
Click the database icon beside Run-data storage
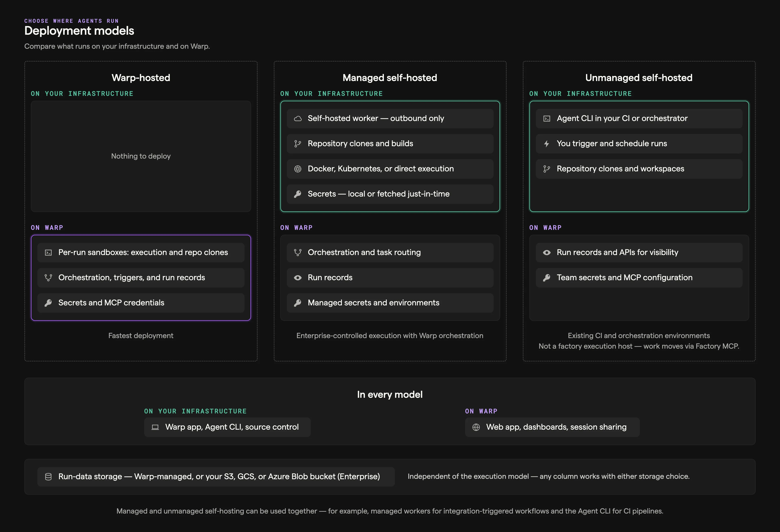pyautogui.click(x=48, y=477)
